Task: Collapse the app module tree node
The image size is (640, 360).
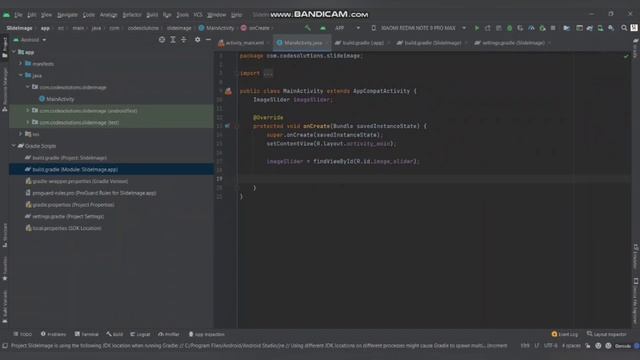Action: [13, 52]
